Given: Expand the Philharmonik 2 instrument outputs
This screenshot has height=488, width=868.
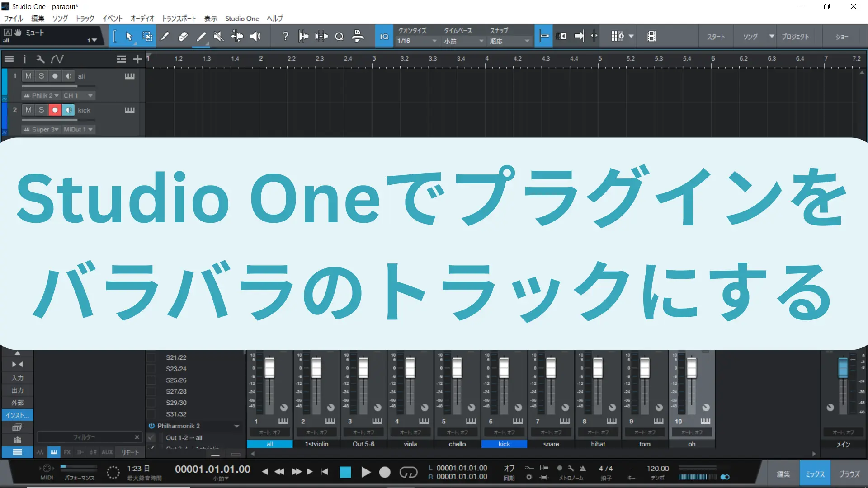Looking at the screenshot, I should tap(236, 426).
